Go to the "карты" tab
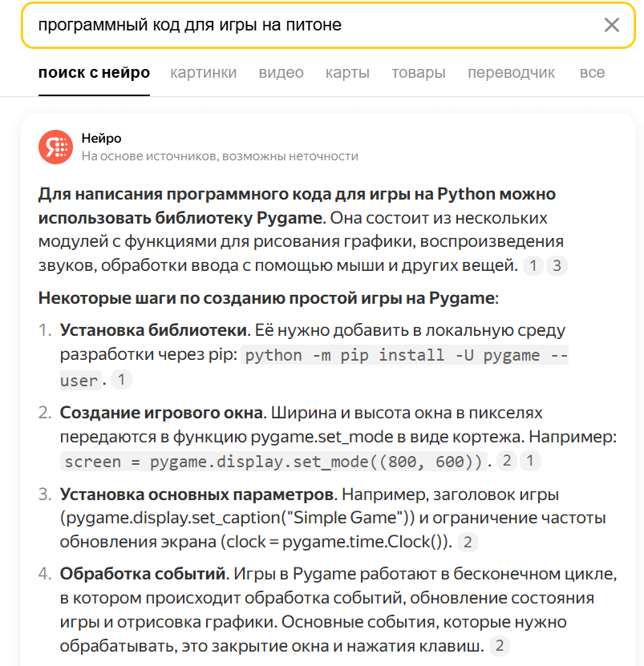644x666 pixels. (x=347, y=73)
